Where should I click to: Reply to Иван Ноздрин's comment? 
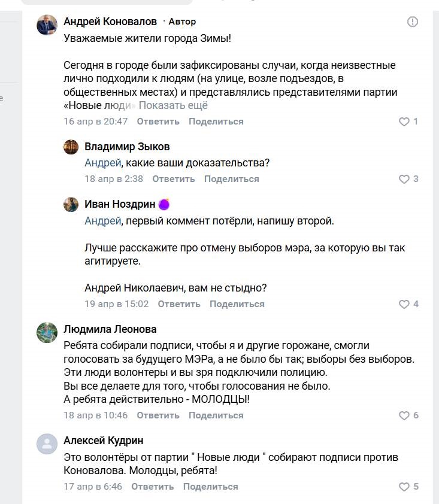point(179,304)
